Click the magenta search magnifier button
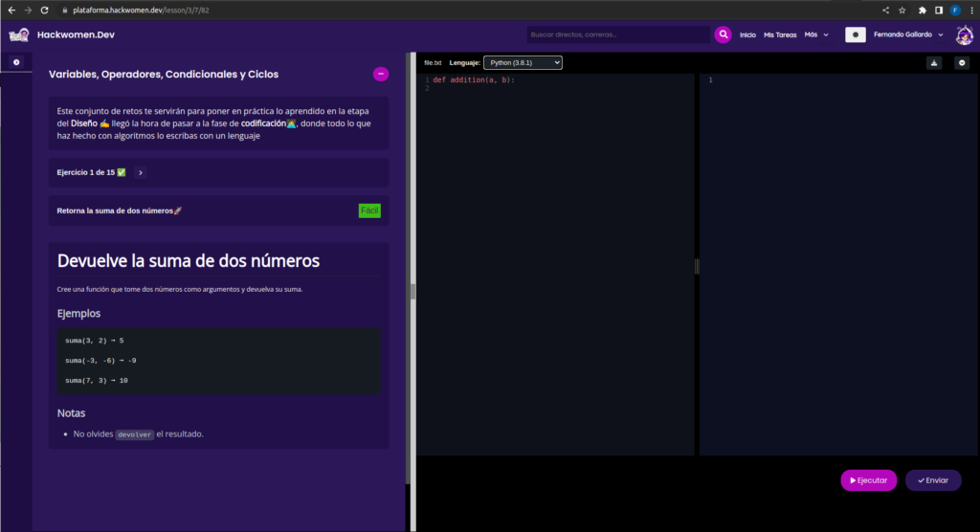The height and width of the screenshot is (532, 980). coord(724,34)
